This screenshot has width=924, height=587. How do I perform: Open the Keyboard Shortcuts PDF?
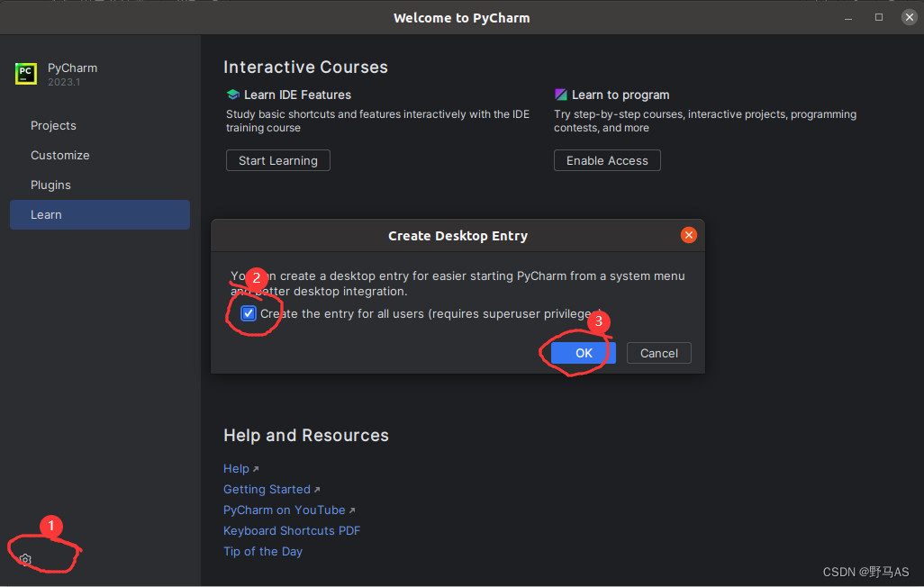click(292, 530)
